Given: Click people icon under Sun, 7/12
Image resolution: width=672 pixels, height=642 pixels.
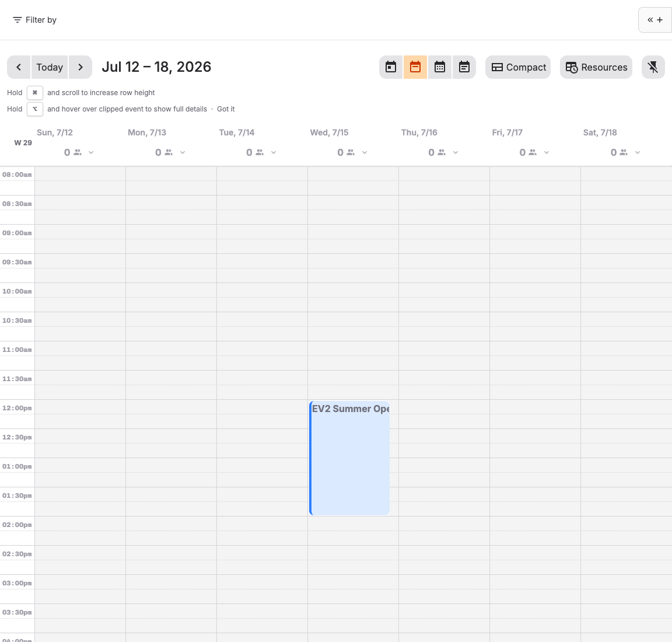Looking at the screenshot, I should (x=78, y=152).
